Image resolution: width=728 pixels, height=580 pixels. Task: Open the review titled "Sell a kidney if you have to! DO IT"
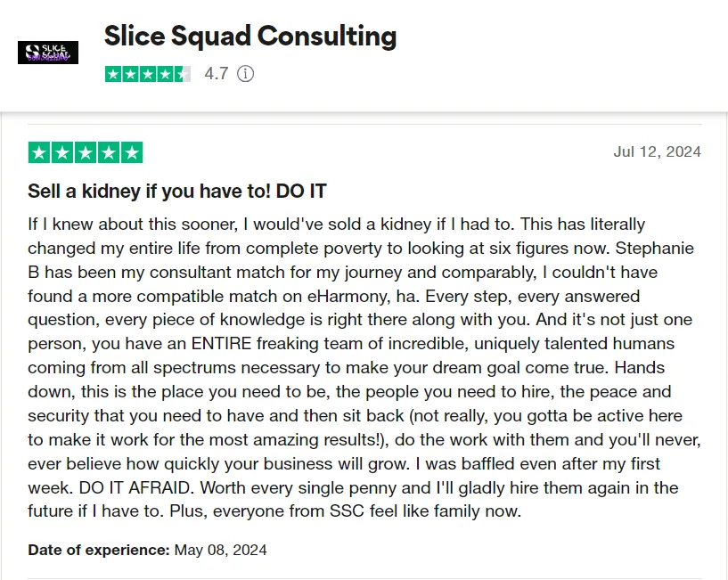[x=177, y=192]
